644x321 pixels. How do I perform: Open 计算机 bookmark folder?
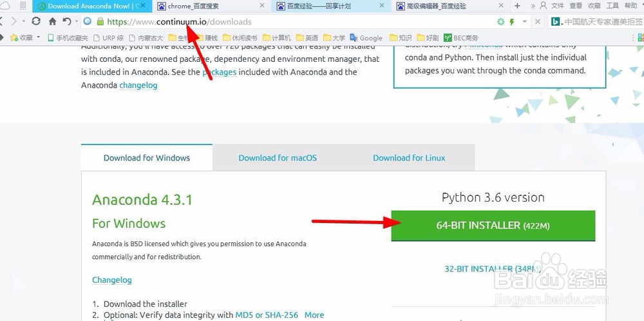(x=277, y=38)
